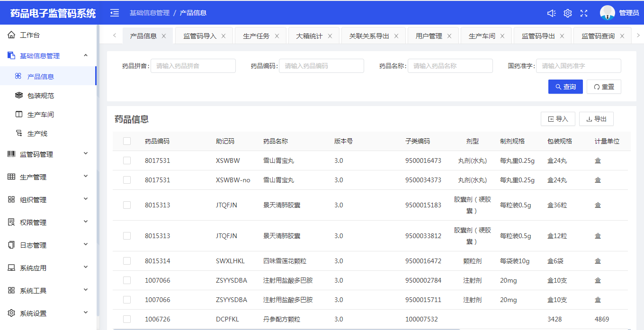Switch to the 监管码导入 tab

coord(200,36)
